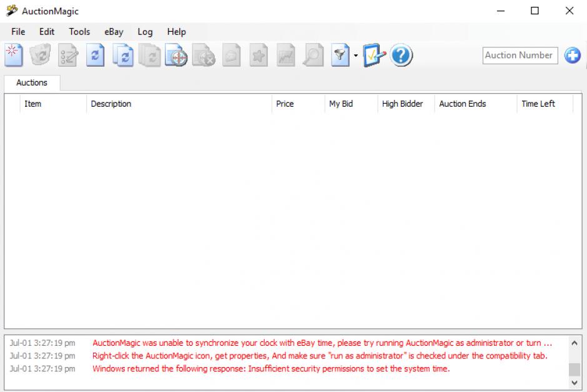The image size is (587, 392).
Task: Click the grayed edit checklist pencil icon
Action: [x=68, y=56]
